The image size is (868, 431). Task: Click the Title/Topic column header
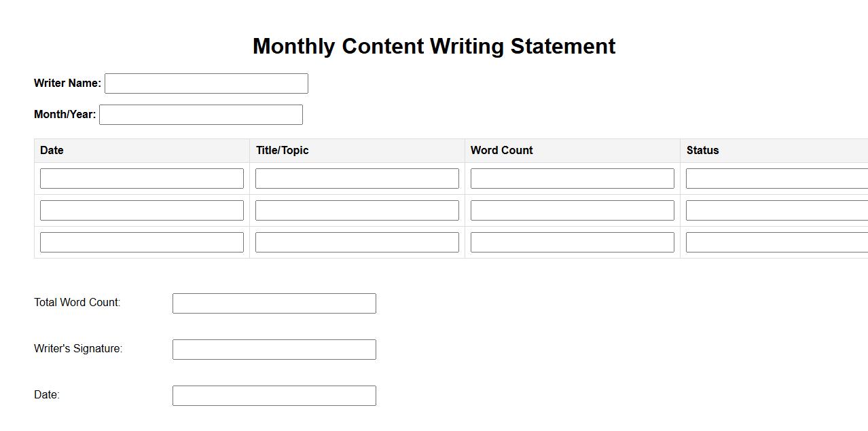tap(282, 151)
